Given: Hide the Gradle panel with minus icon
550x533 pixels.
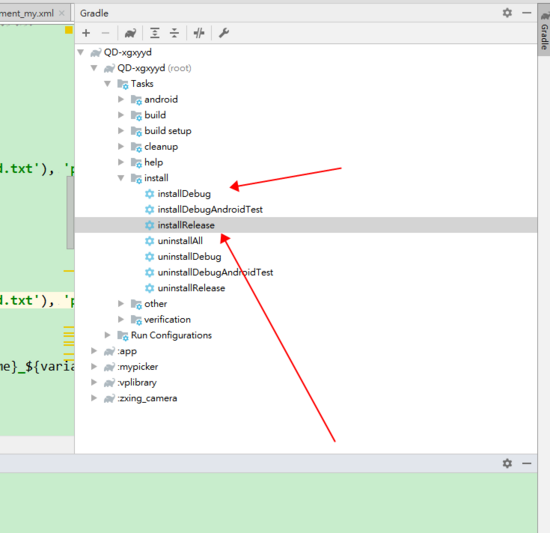Looking at the screenshot, I should point(526,13).
